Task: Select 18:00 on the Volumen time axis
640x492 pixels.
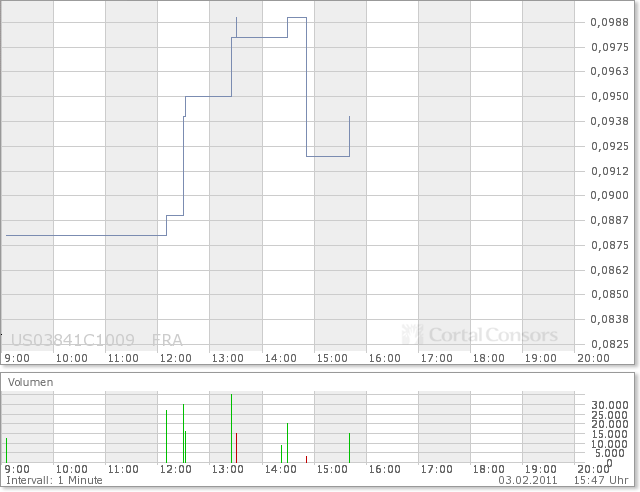Action: tap(489, 470)
